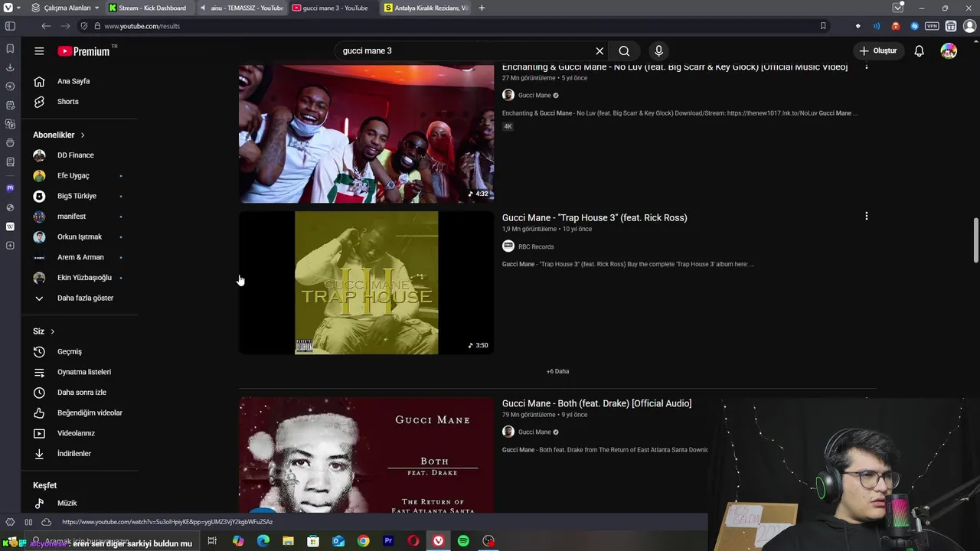980x551 pixels.
Task: Expand the Siz section chevron
Action: tap(53, 331)
